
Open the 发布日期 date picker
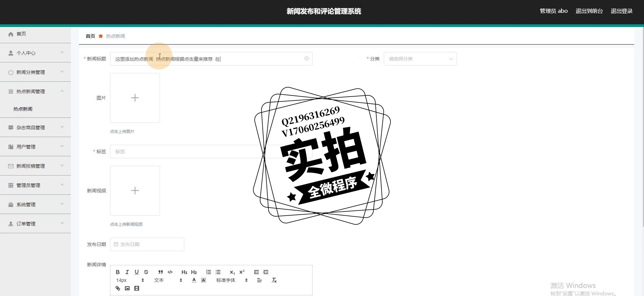coord(147,244)
